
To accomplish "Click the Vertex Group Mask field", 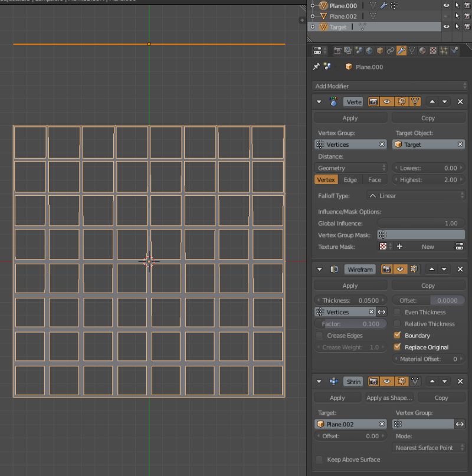I will point(421,235).
